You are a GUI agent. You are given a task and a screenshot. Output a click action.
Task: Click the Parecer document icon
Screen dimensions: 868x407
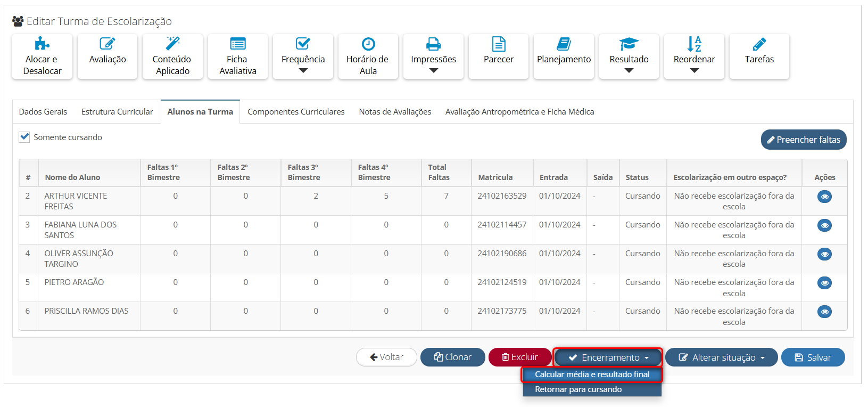[499, 44]
